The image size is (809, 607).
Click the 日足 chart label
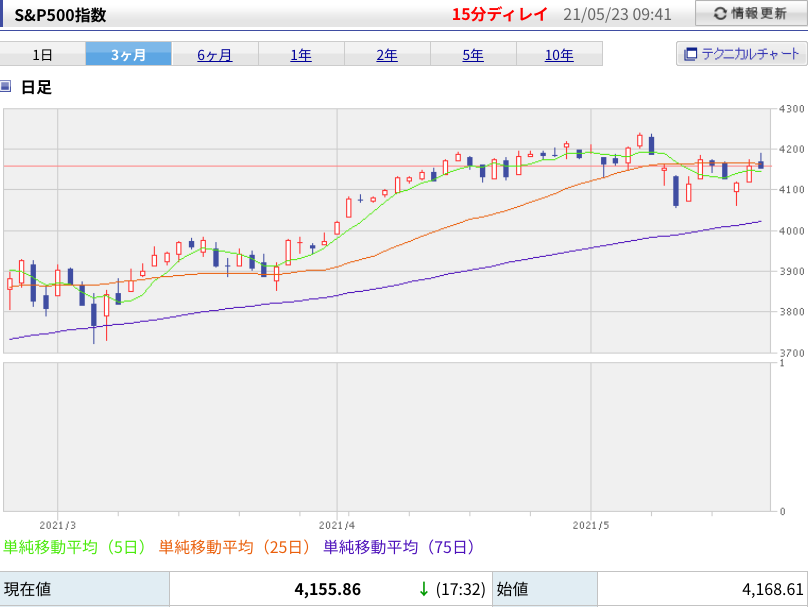click(36, 87)
